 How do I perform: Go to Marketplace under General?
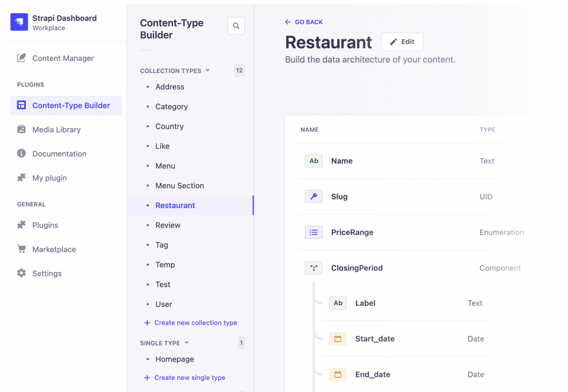(x=54, y=250)
